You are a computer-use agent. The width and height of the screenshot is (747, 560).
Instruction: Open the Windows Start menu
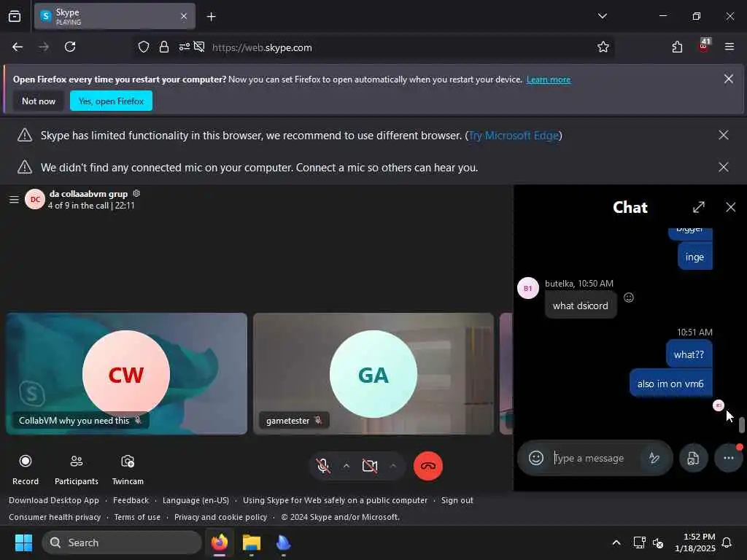[23, 542]
